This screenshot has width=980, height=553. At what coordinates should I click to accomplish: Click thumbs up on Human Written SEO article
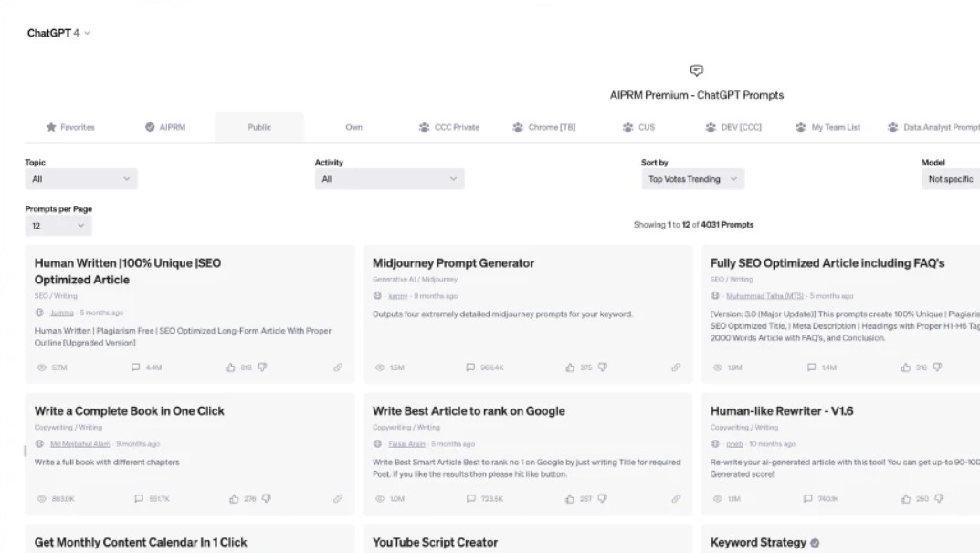pos(230,367)
